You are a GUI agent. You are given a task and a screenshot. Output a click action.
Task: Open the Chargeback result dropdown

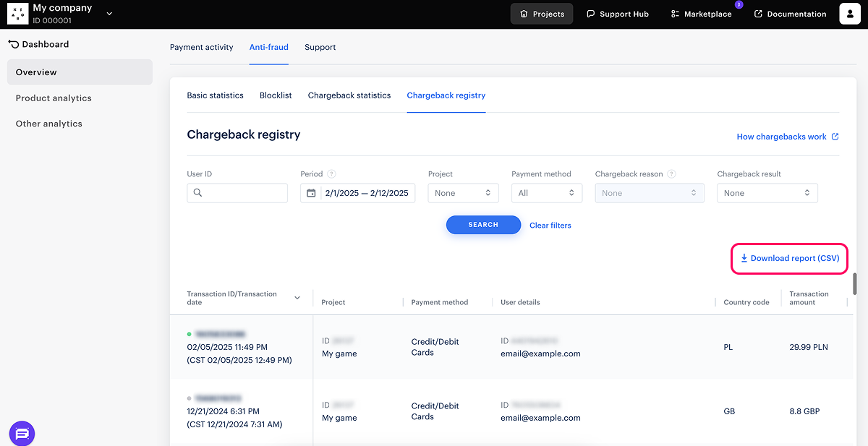point(767,193)
